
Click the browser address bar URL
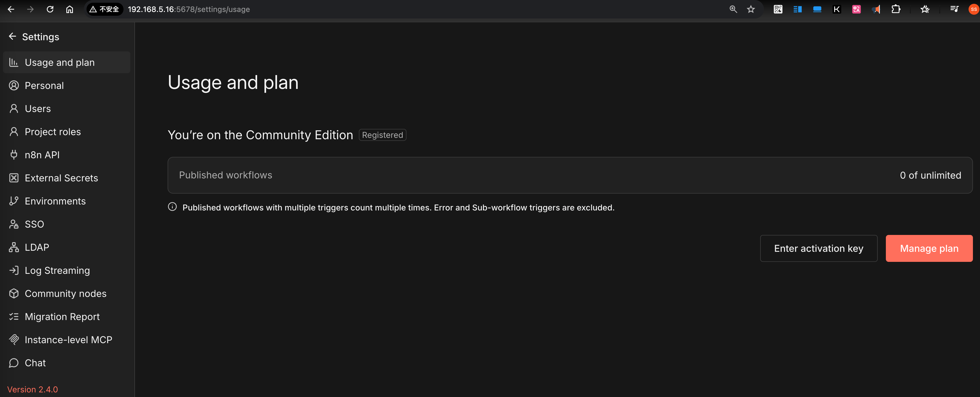coord(189,9)
